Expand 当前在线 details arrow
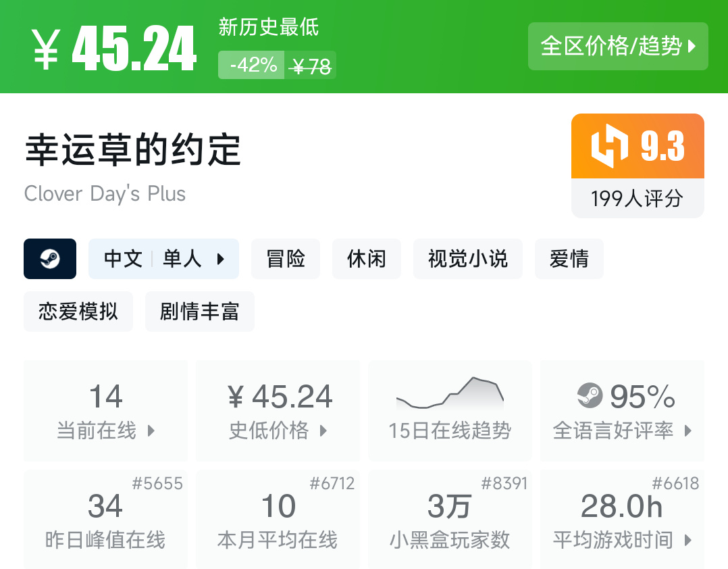728x569 pixels. [x=151, y=430]
